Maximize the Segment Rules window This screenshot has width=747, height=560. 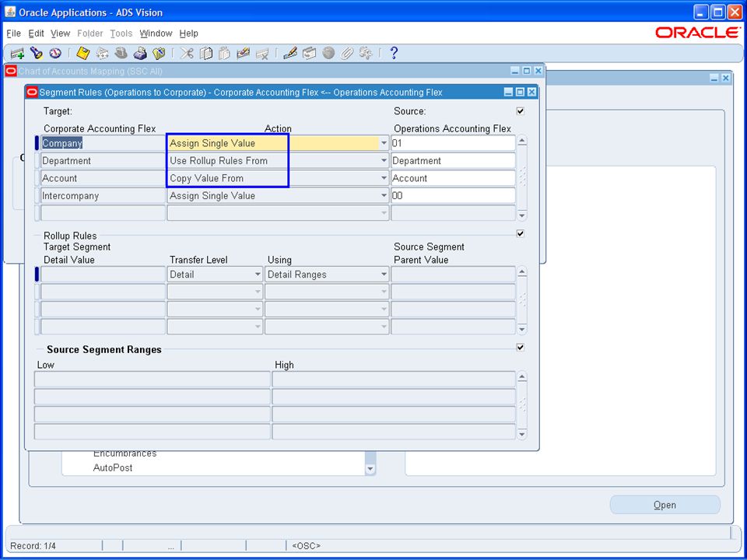point(521,92)
